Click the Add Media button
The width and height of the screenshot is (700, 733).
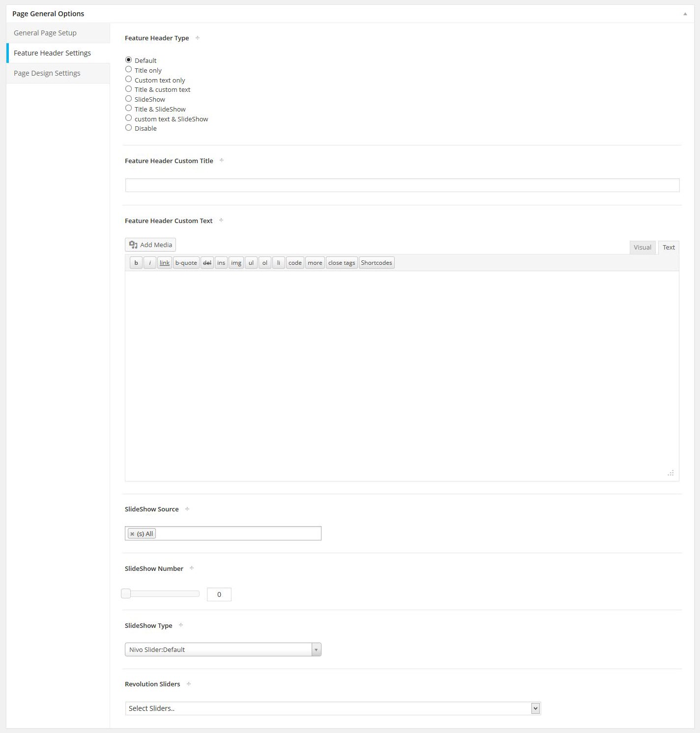[150, 245]
